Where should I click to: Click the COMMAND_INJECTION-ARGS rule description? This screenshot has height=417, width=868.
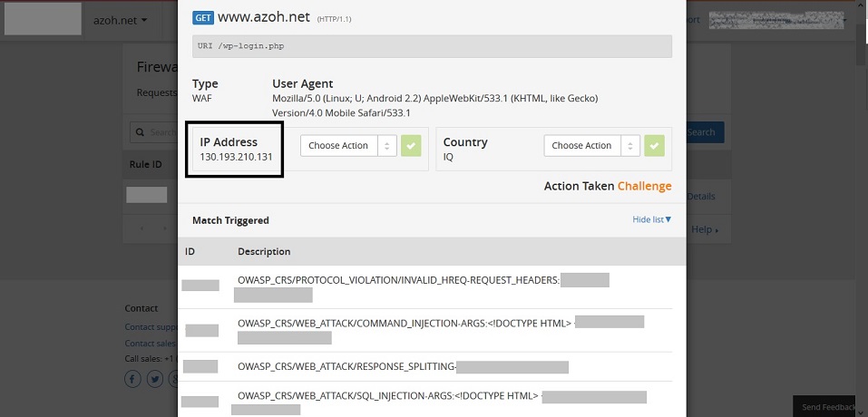point(405,323)
